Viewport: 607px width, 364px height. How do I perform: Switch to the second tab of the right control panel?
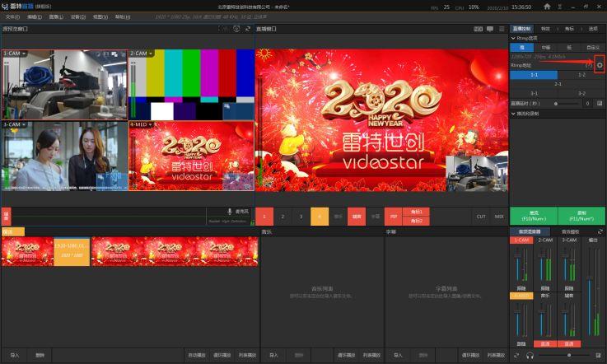(x=545, y=29)
